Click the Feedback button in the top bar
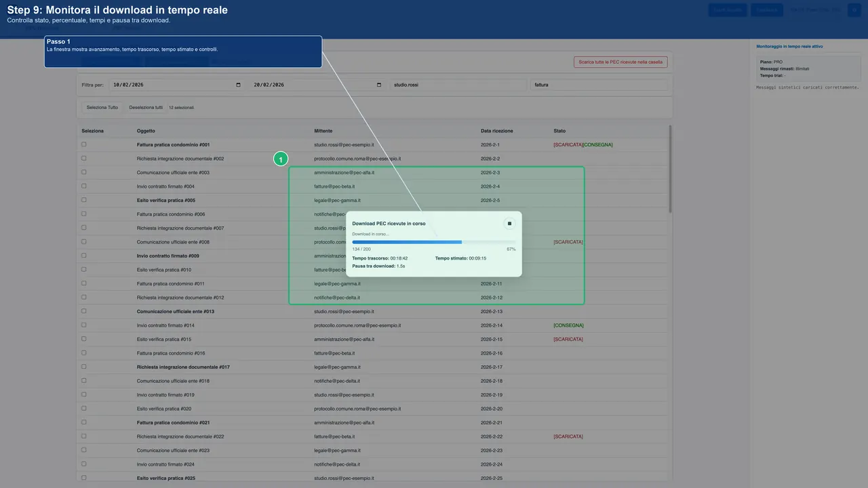This screenshot has width=868, height=488. (x=766, y=9)
